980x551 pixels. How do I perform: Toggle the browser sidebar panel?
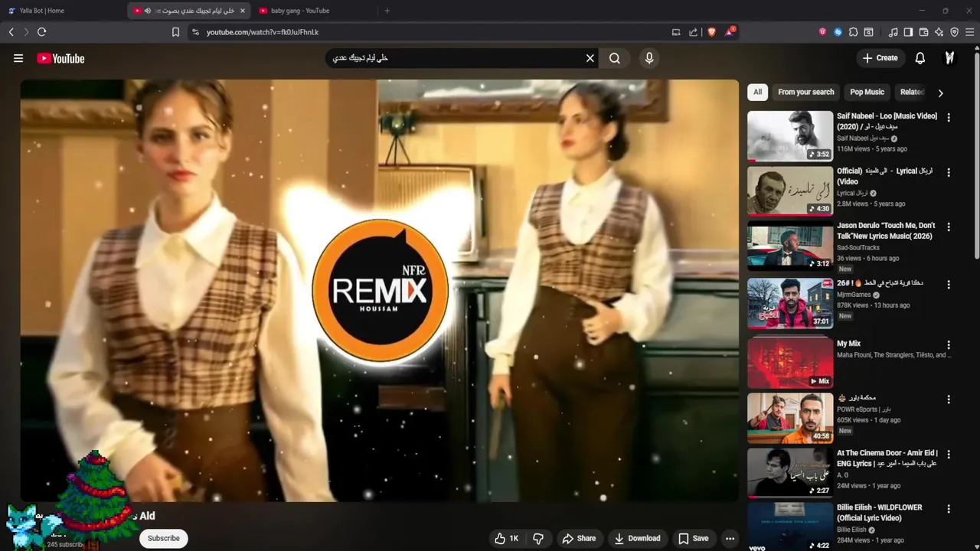[x=908, y=32]
